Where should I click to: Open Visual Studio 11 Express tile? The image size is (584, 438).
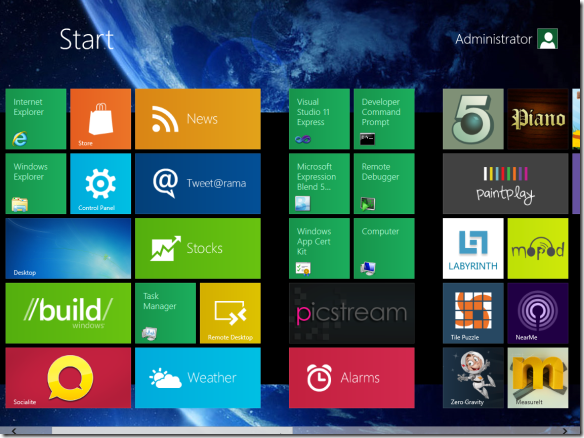tap(319, 119)
